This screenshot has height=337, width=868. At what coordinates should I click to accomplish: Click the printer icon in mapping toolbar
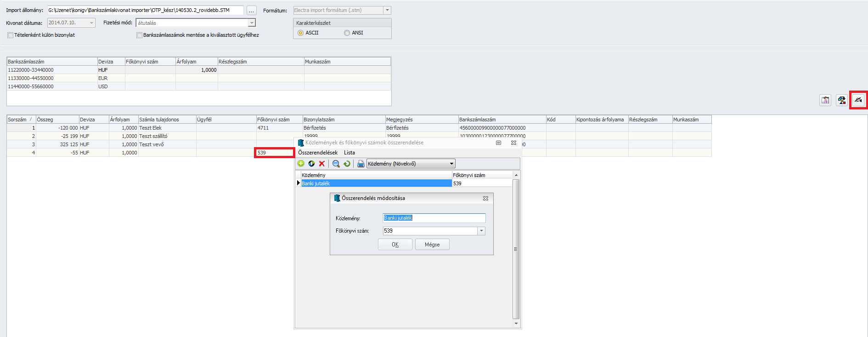click(361, 164)
